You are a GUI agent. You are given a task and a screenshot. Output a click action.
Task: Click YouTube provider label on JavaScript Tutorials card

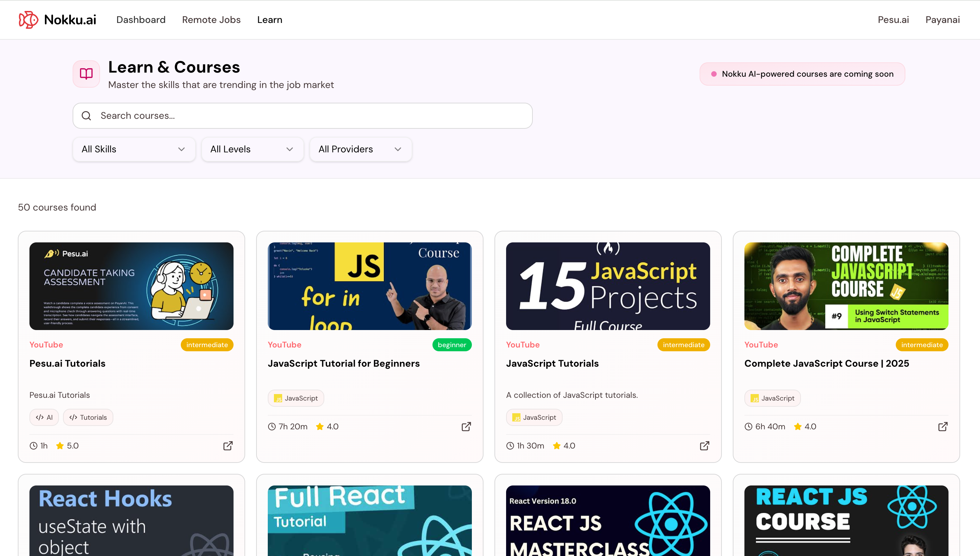coord(523,345)
